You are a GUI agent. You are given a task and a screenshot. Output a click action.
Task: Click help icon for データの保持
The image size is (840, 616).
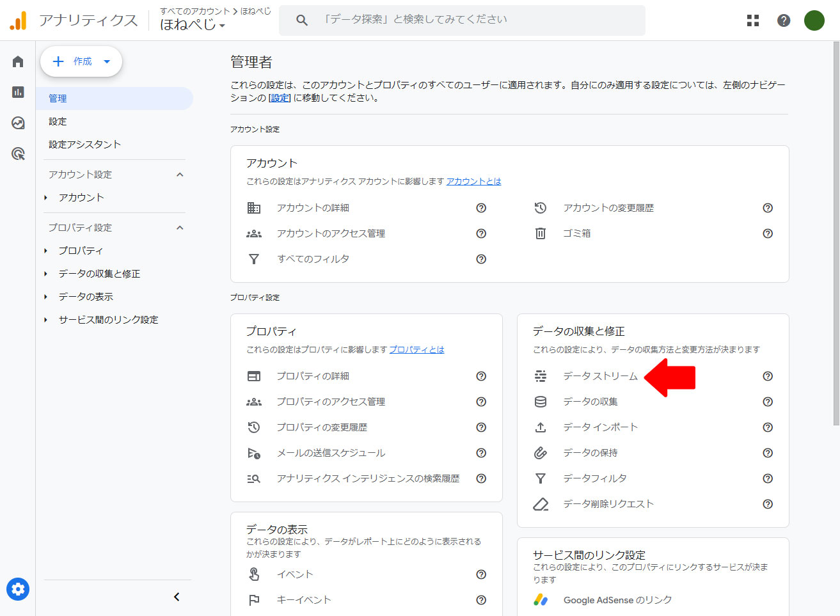coord(768,453)
